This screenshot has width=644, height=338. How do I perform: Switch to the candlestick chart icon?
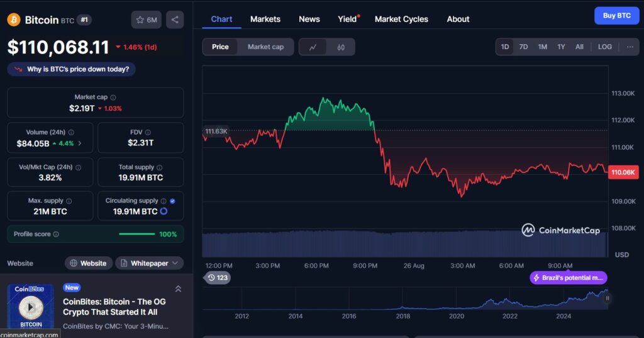pos(341,47)
